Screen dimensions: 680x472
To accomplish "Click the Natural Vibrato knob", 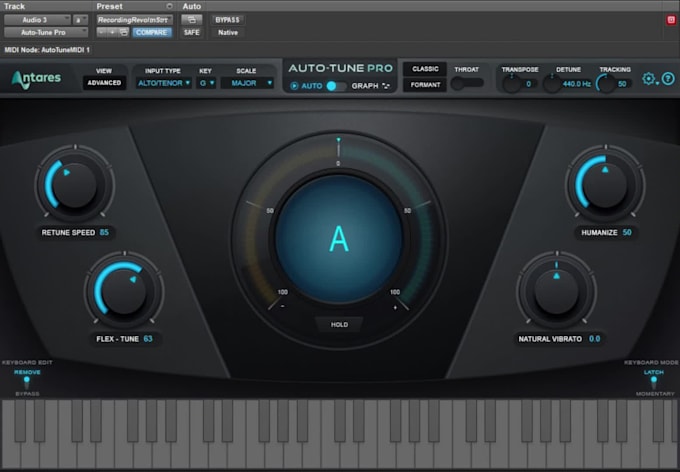I will [556, 291].
